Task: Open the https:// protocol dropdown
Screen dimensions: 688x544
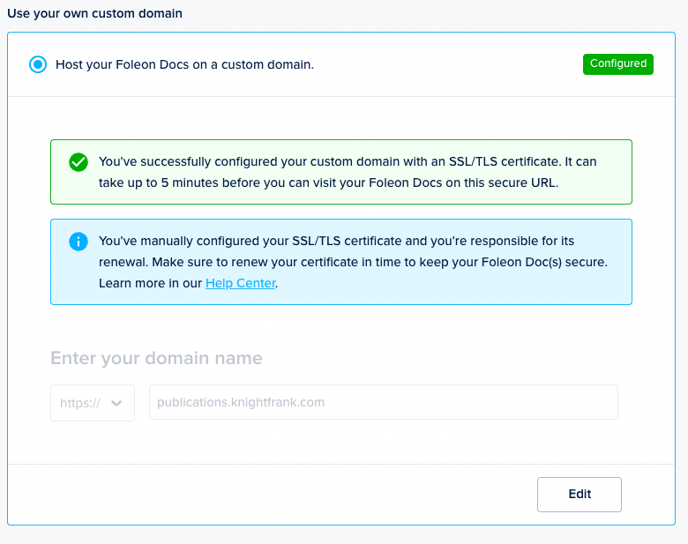Action: point(92,403)
